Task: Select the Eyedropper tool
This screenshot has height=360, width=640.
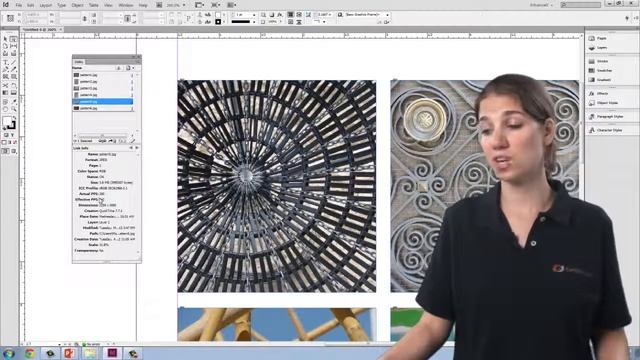Action: coord(13,102)
